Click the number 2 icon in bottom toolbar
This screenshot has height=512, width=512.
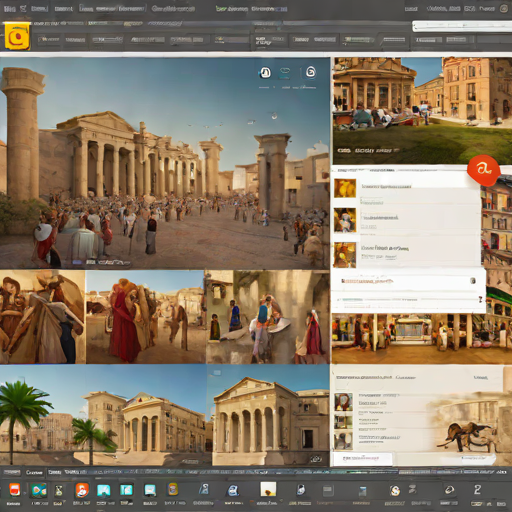[477, 490]
